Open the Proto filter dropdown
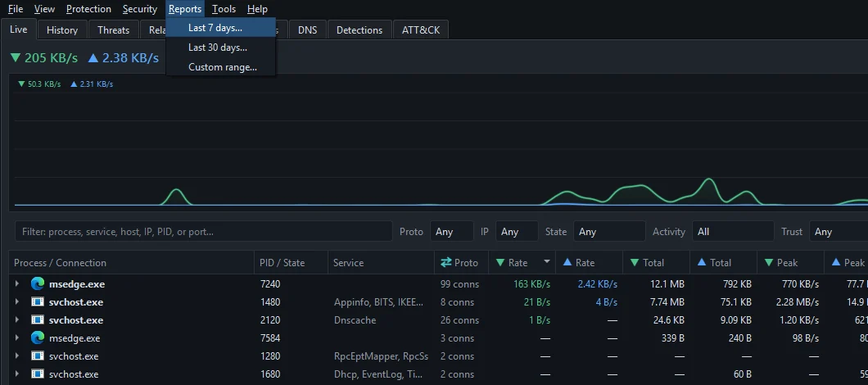The width and height of the screenshot is (868, 385). [452, 232]
